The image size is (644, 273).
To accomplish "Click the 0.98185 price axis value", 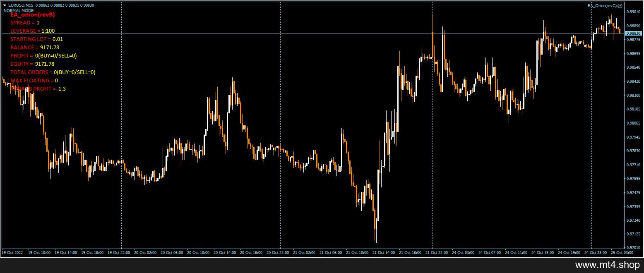I will 634,109.
